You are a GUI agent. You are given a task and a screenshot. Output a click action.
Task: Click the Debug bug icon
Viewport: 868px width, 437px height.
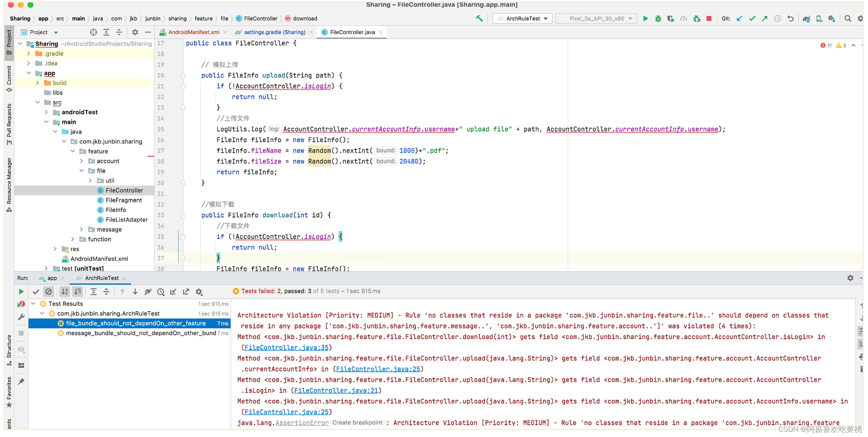(x=658, y=19)
